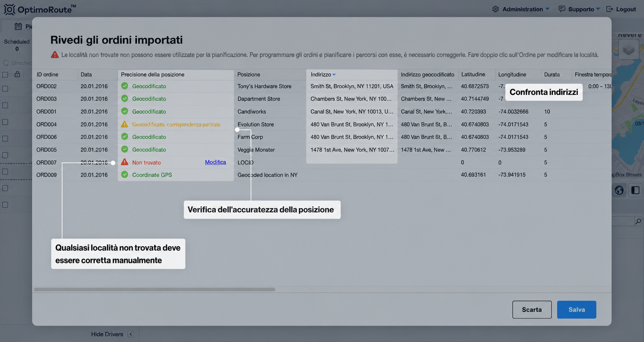Image resolution: width=644 pixels, height=342 pixels.
Task: Click red warning icon for ORD007
Action: [x=125, y=162]
